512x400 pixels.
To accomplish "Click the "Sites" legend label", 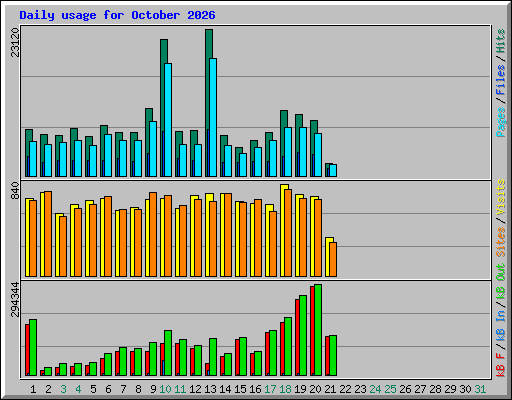I will point(501,242).
